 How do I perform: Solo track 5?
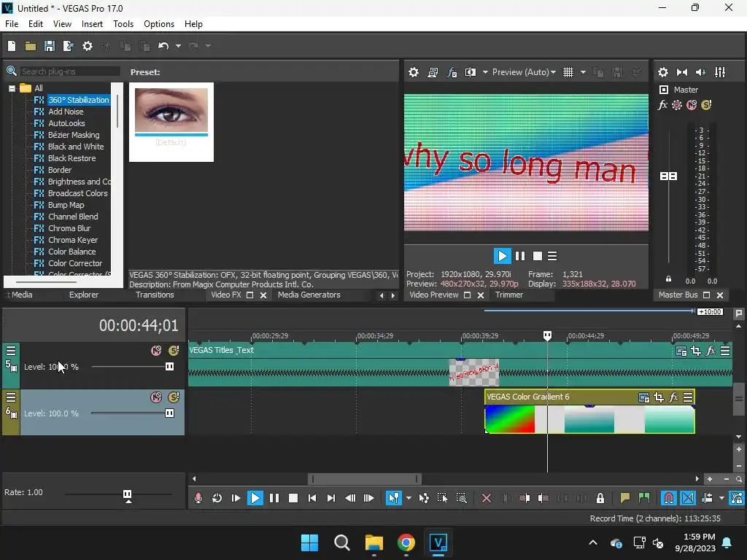point(174,351)
